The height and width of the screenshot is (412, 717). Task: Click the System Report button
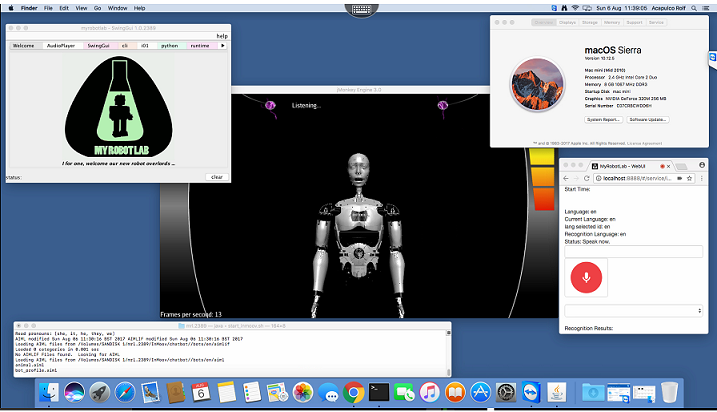point(603,119)
